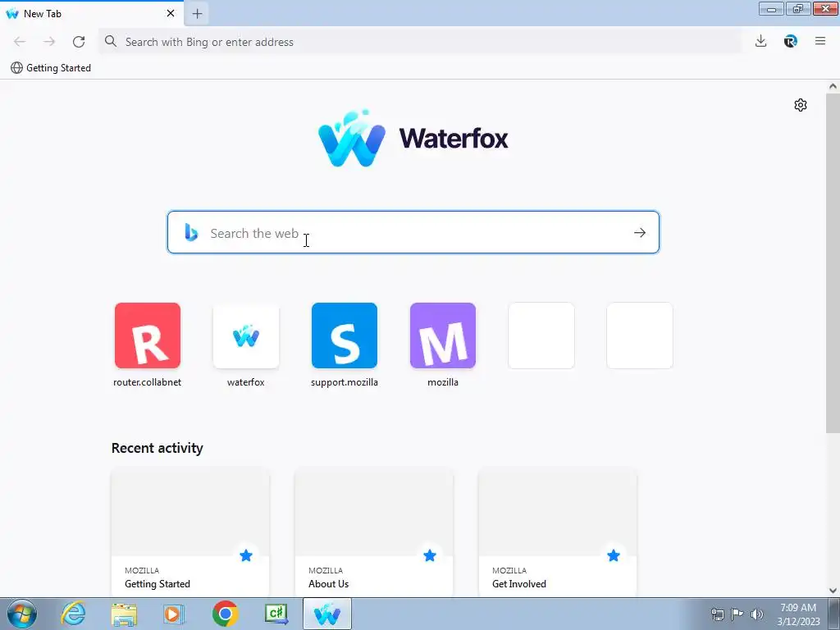Open Getting Started bookmark in toolbar
The image size is (840, 630).
51,68
